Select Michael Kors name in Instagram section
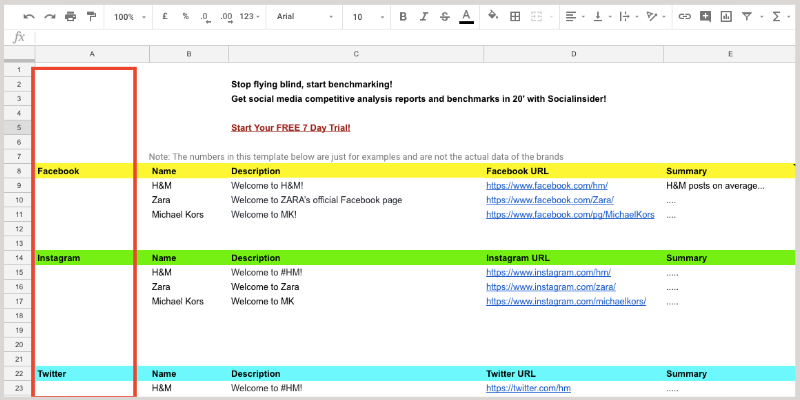Screen dimensions: 800x400 [x=189, y=302]
